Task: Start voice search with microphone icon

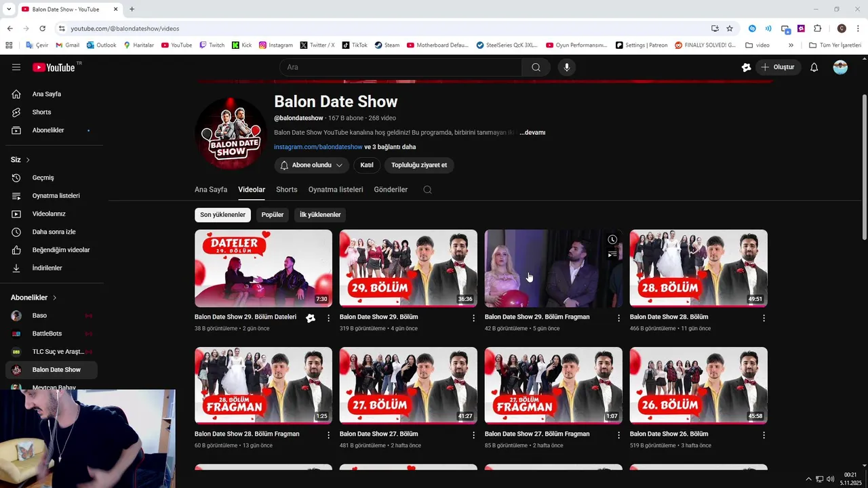Action: (x=567, y=67)
